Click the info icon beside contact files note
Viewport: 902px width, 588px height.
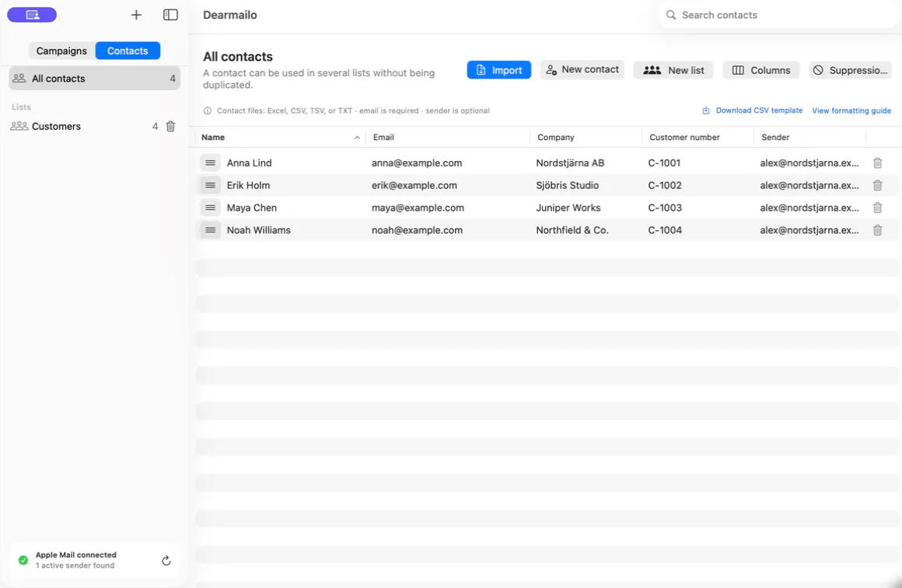[207, 110]
